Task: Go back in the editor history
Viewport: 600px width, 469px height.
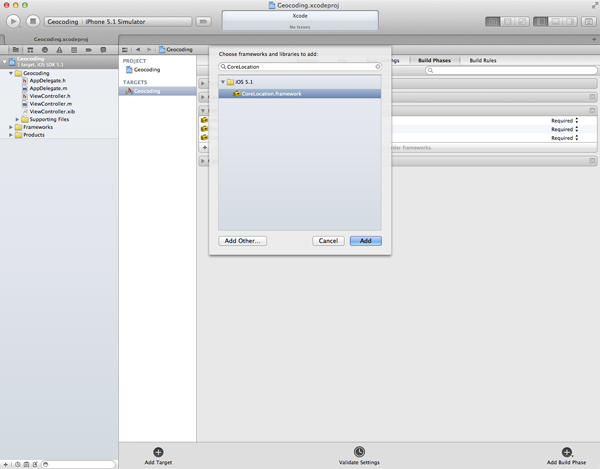Action: pyautogui.click(x=138, y=49)
